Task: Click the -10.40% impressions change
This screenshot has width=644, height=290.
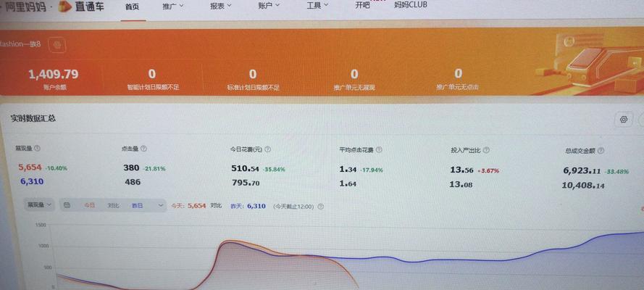Action: pos(57,168)
